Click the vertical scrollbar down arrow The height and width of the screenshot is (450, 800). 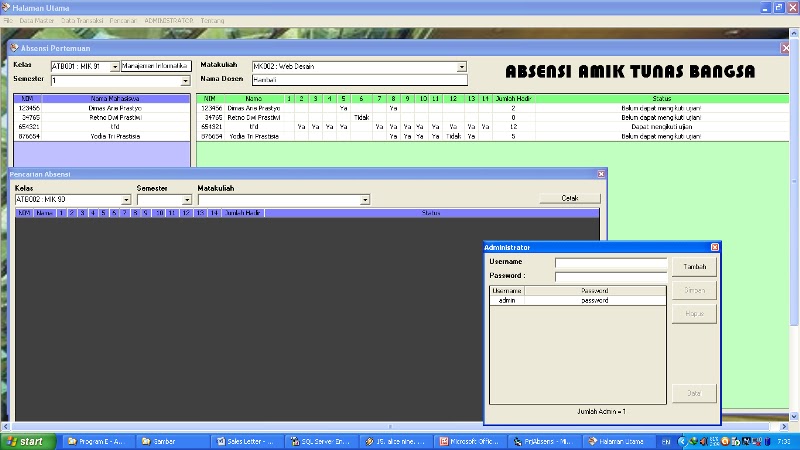(x=794, y=416)
